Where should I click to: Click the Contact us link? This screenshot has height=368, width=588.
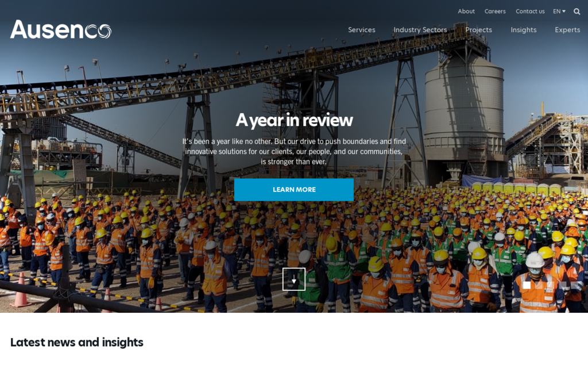coord(530,11)
